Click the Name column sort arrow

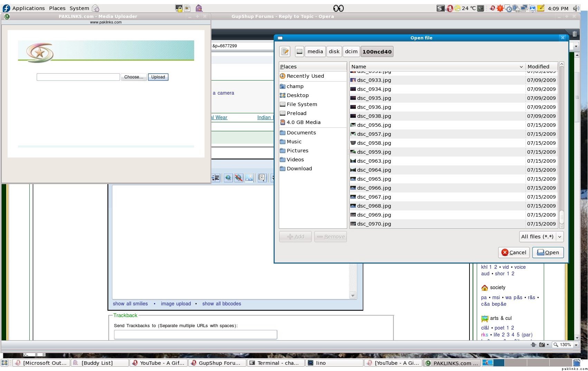tap(521, 67)
